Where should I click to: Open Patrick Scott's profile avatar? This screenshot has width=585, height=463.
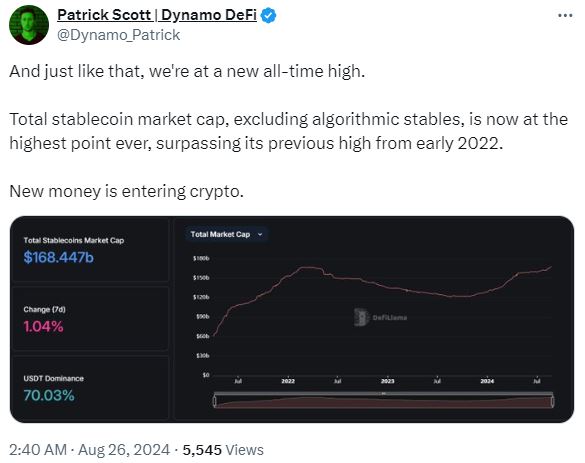pos(29,25)
